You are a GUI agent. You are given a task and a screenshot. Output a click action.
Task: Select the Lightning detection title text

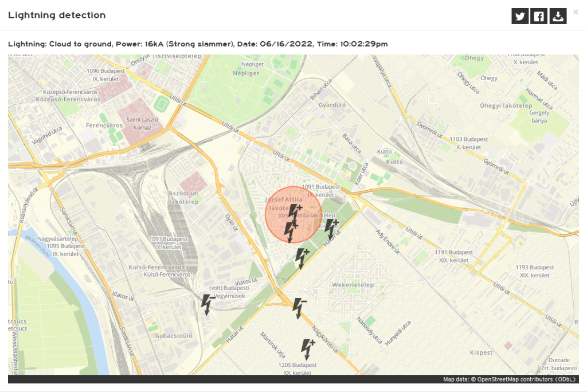tap(57, 15)
